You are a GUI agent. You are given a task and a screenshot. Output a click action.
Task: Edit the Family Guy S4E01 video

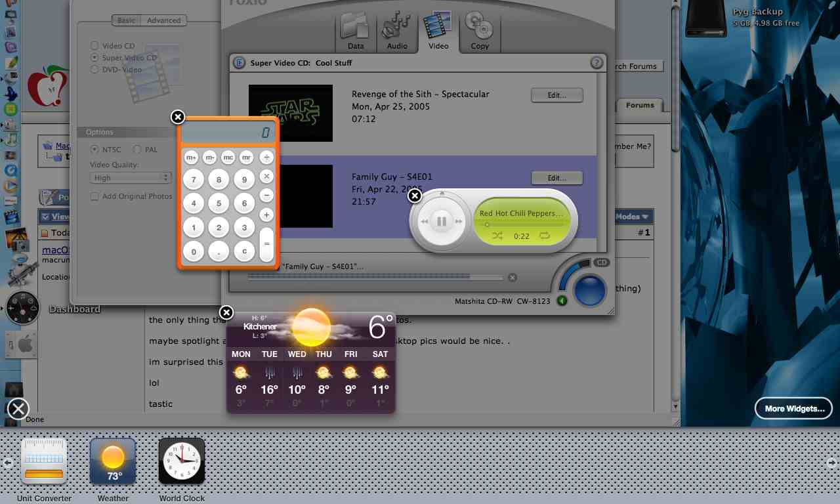click(556, 178)
